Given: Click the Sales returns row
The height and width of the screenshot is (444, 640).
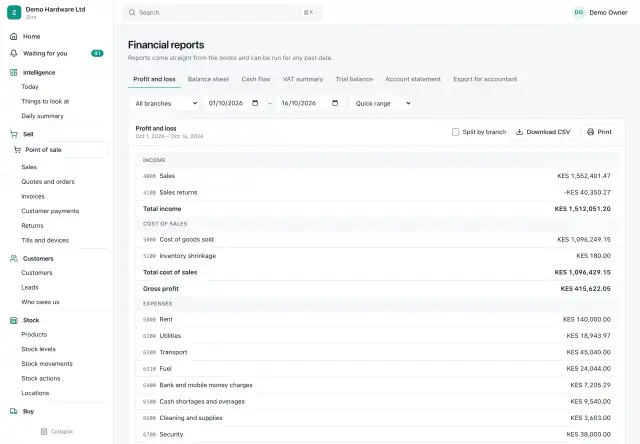Looking at the screenshot, I should [377, 192].
